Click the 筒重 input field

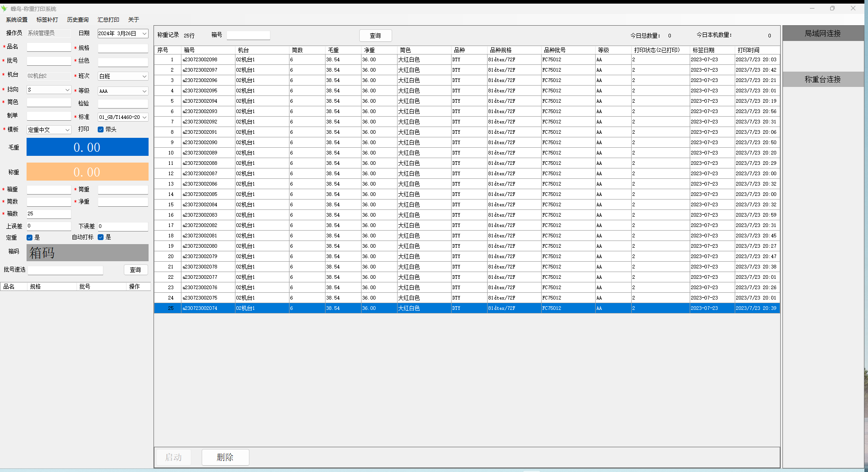(123, 190)
